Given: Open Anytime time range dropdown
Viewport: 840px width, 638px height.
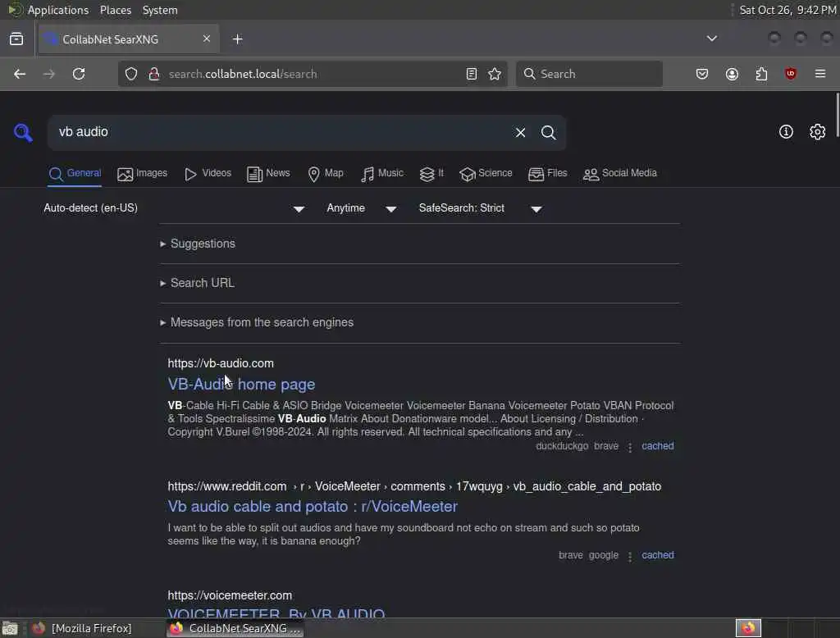Looking at the screenshot, I should pyautogui.click(x=362, y=208).
